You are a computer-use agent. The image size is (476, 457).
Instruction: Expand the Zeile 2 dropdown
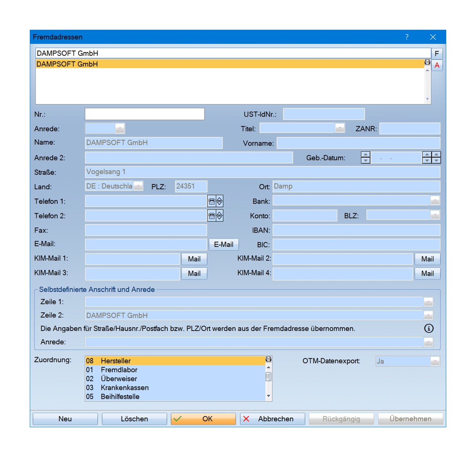[428, 316]
